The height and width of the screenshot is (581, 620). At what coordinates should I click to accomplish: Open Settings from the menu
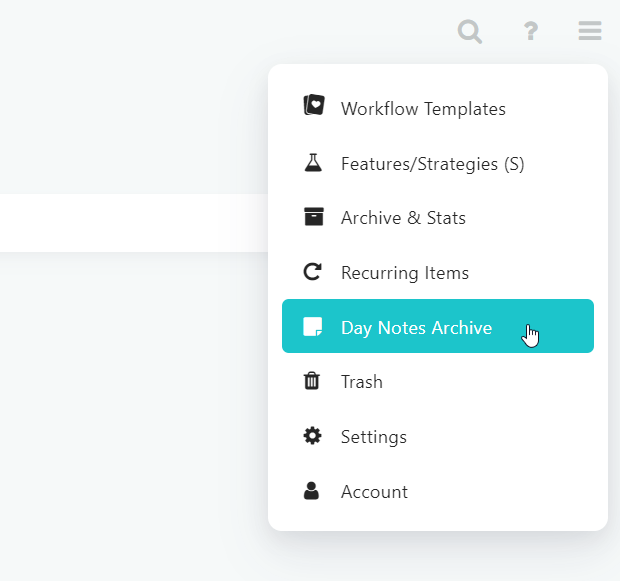pyautogui.click(x=438, y=436)
